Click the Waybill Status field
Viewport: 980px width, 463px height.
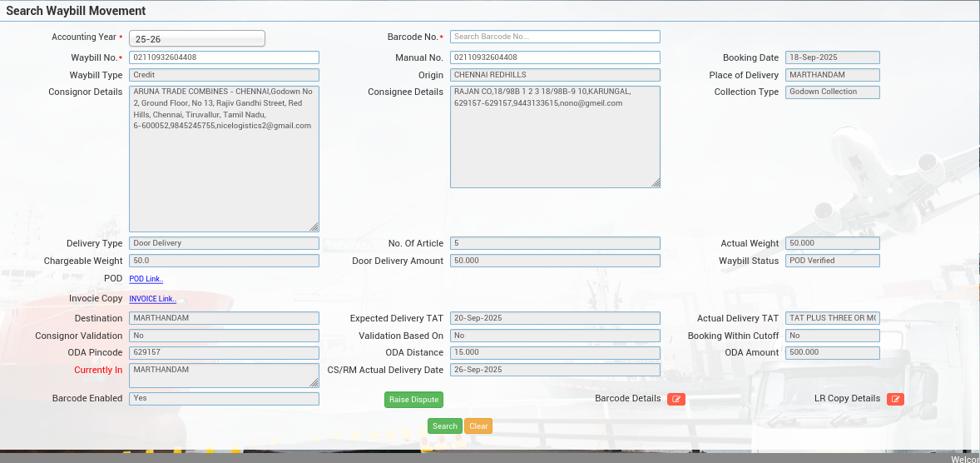tap(832, 261)
